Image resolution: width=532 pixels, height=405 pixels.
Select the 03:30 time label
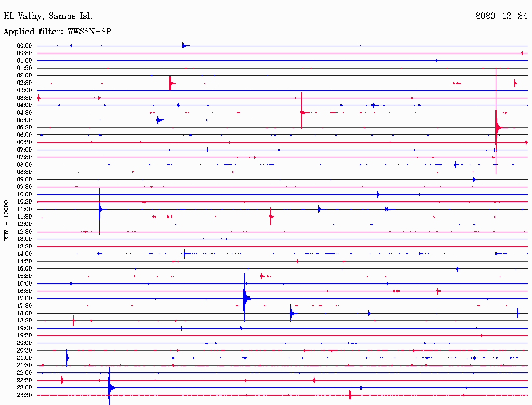tap(24, 98)
